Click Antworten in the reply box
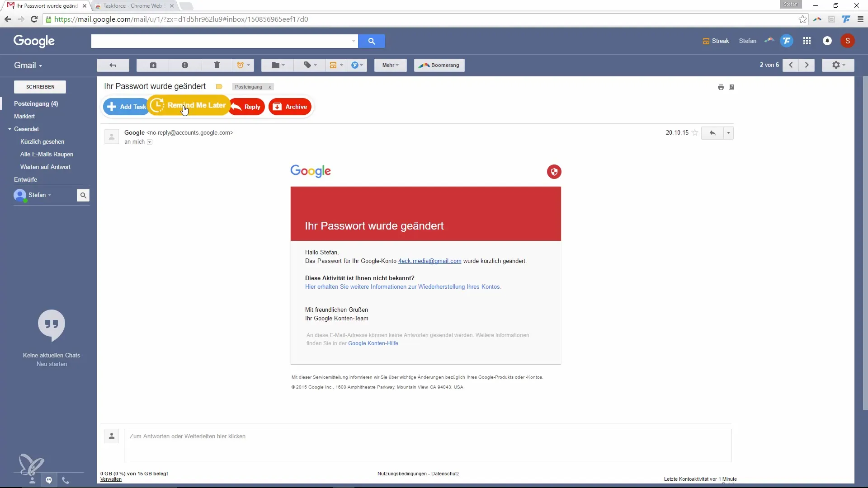 (156, 436)
